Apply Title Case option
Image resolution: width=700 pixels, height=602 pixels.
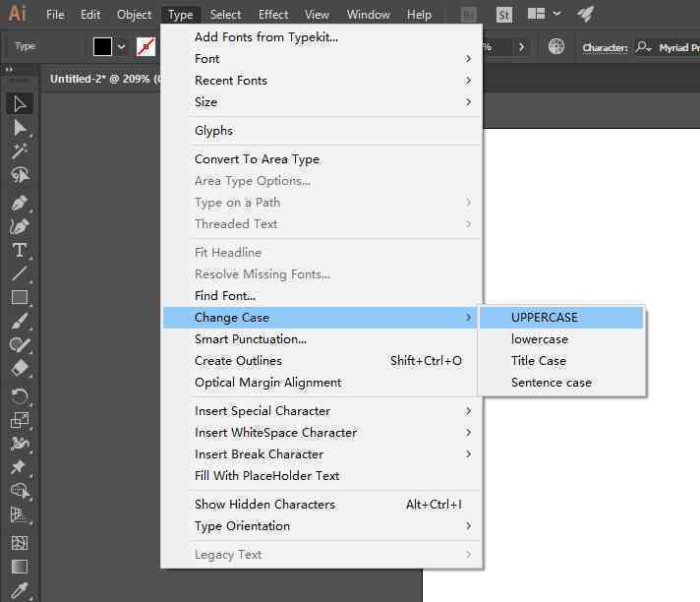coord(561,360)
